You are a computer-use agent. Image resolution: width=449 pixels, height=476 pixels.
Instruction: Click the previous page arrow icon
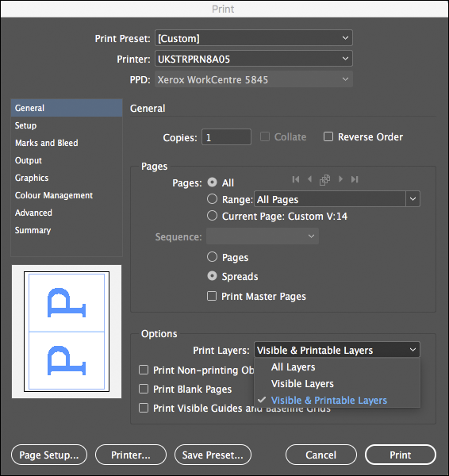(x=309, y=179)
